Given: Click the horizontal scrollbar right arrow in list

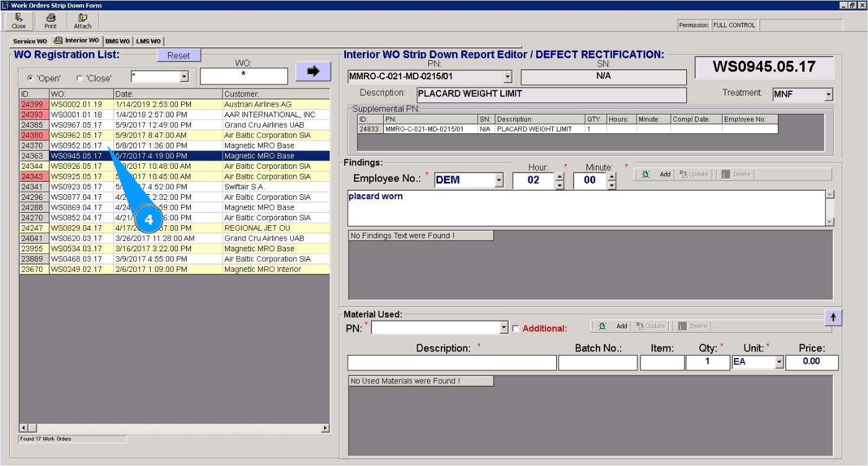Looking at the screenshot, I should [x=325, y=428].
